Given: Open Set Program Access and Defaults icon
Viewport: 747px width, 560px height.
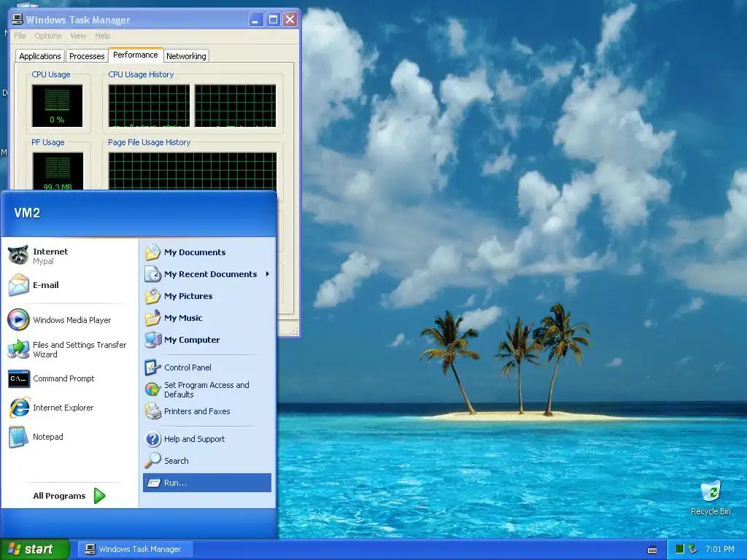Looking at the screenshot, I should pos(152,389).
